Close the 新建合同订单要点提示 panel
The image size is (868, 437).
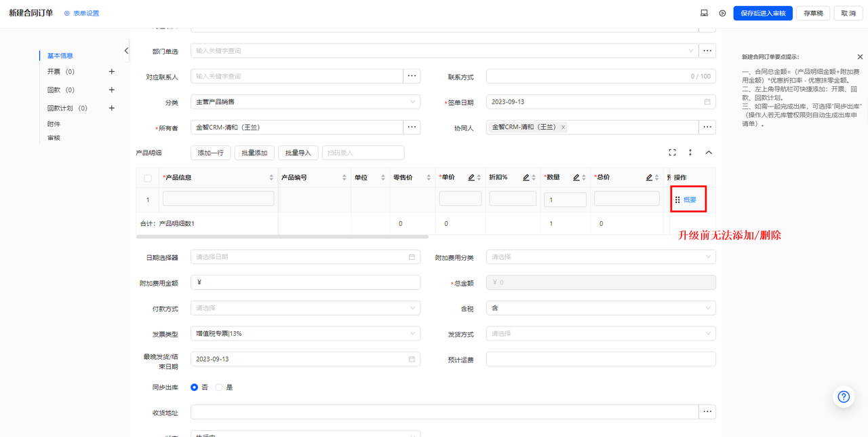pyautogui.click(x=860, y=57)
